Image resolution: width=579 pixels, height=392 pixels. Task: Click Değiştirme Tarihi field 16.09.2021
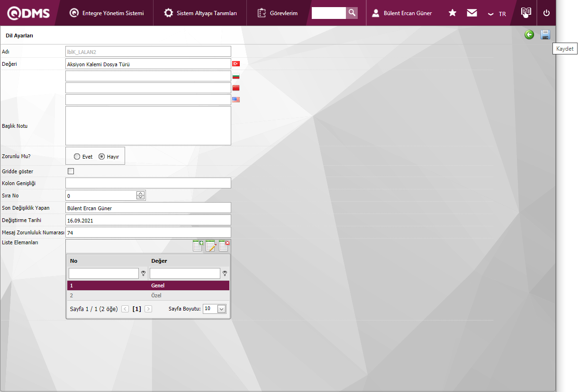pyautogui.click(x=148, y=220)
